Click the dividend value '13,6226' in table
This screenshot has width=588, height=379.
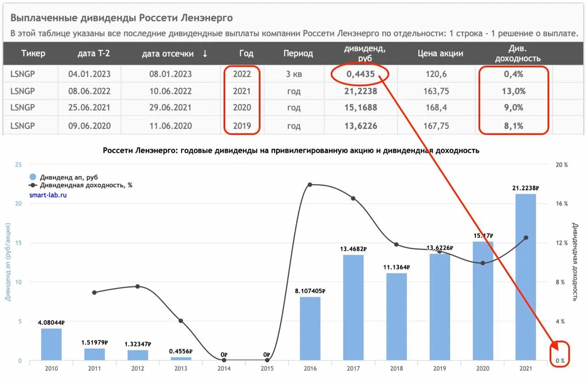[x=362, y=126]
